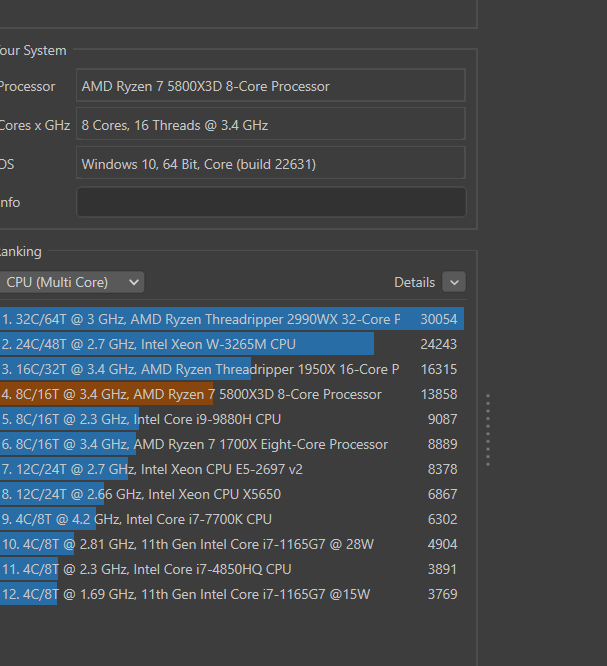Click the score value 4904
607x666 pixels.
(x=442, y=545)
